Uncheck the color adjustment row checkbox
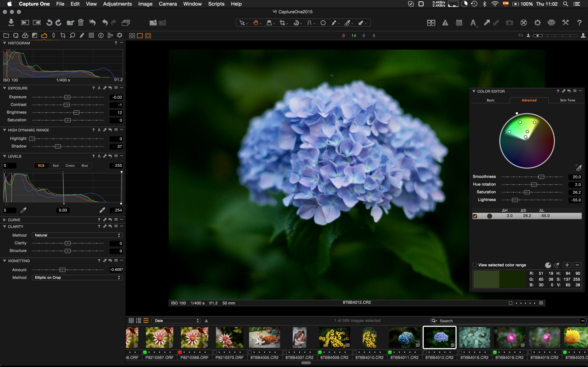The image size is (588, 367). point(475,216)
